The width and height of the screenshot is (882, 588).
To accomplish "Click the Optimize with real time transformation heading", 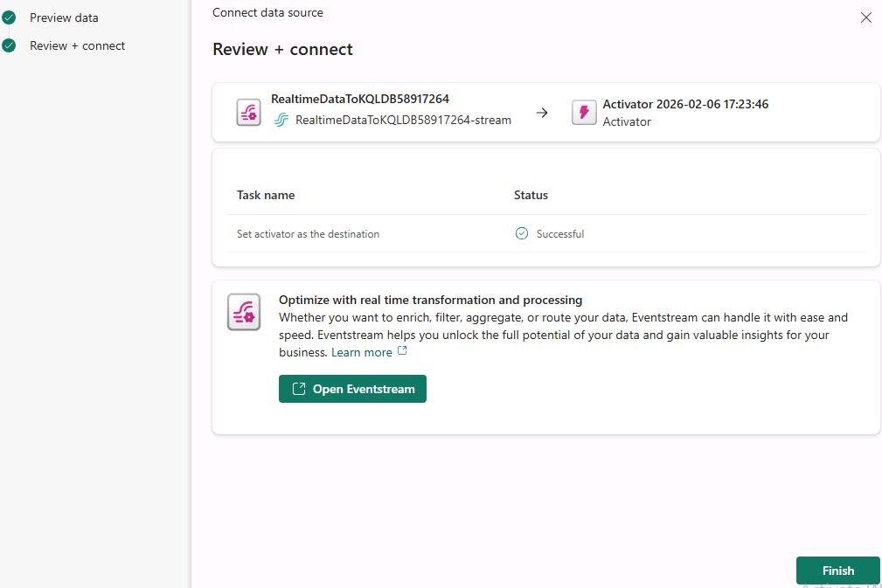I will pos(430,301).
